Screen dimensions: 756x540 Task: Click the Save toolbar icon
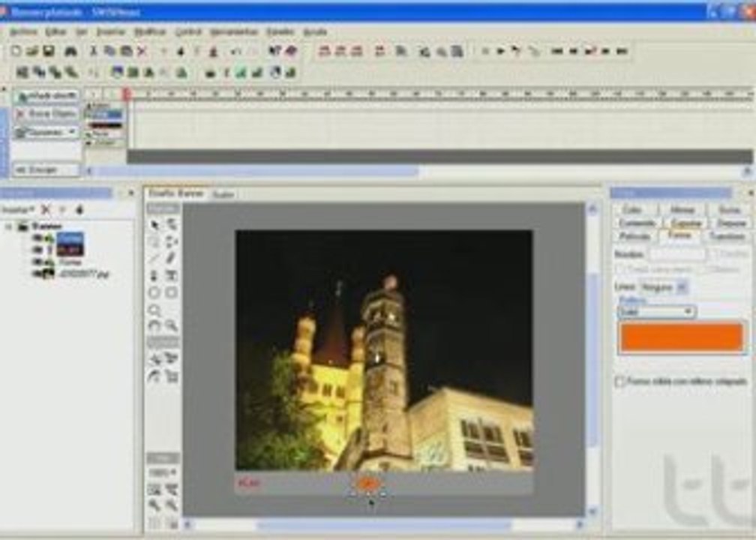[48, 51]
